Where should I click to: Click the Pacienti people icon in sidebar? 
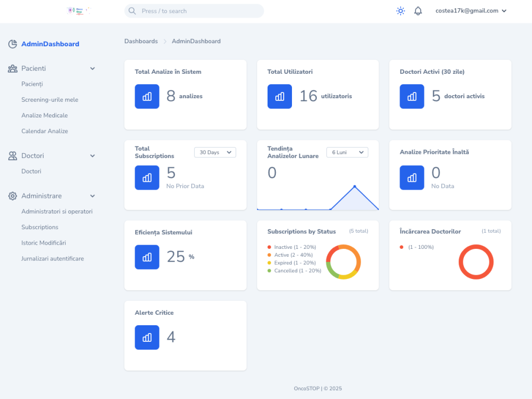coord(11,68)
